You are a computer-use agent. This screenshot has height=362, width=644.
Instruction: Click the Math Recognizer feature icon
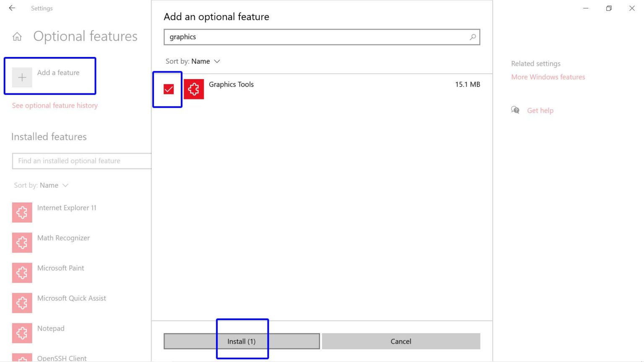click(x=22, y=243)
